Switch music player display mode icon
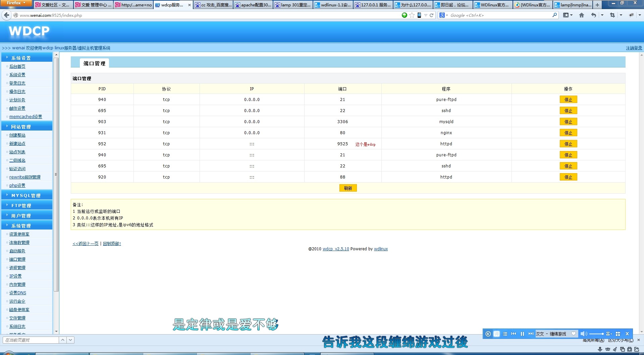Viewport: 644px width, 355px height. point(618,334)
